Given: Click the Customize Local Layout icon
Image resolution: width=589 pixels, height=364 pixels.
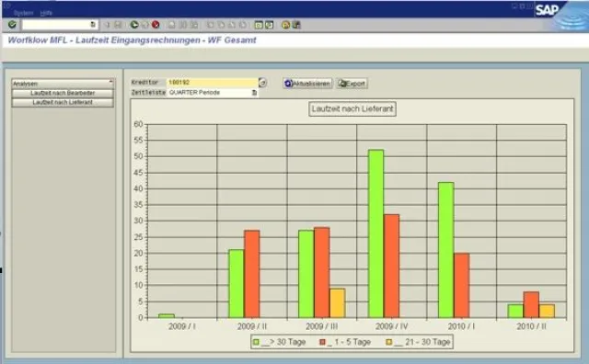Looking at the screenshot, I should click(x=296, y=25).
